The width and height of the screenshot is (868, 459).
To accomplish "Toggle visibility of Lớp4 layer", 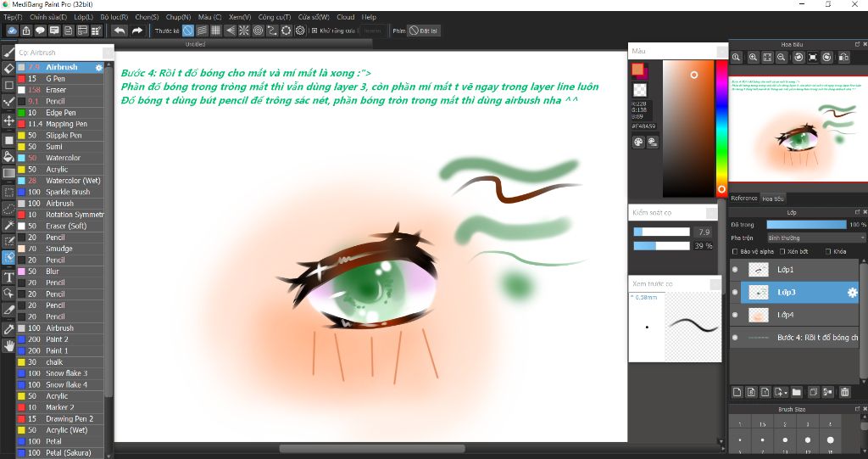I will [735, 315].
